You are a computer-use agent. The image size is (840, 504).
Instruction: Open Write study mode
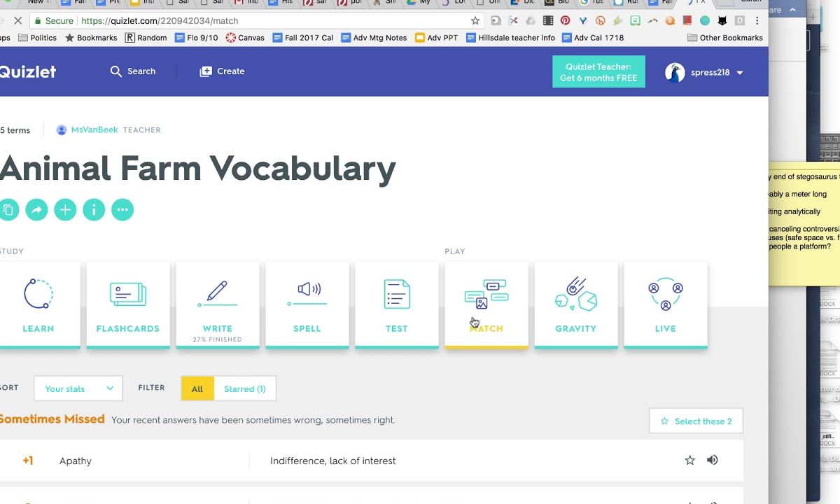(x=218, y=304)
